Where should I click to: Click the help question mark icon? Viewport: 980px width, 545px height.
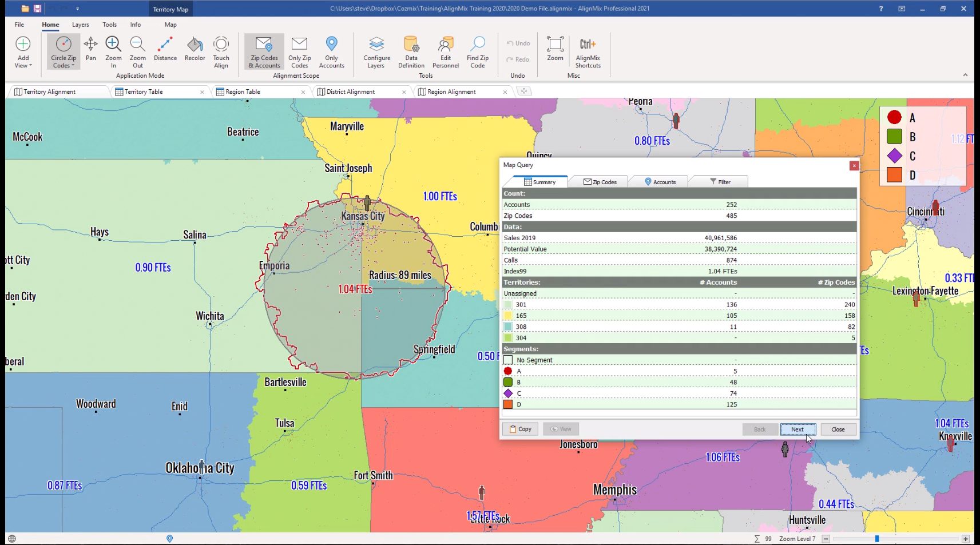pyautogui.click(x=881, y=9)
